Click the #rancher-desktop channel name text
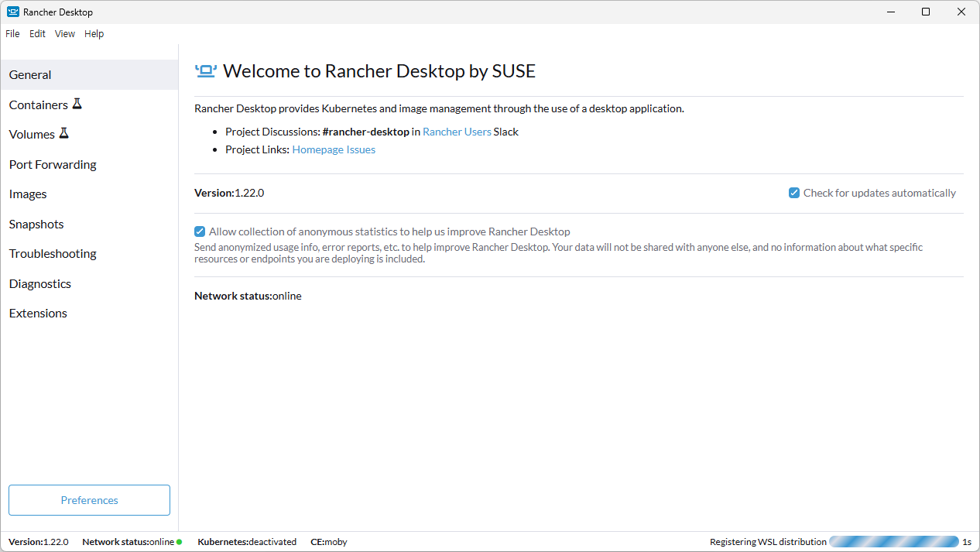This screenshot has width=980, height=552. coord(365,132)
